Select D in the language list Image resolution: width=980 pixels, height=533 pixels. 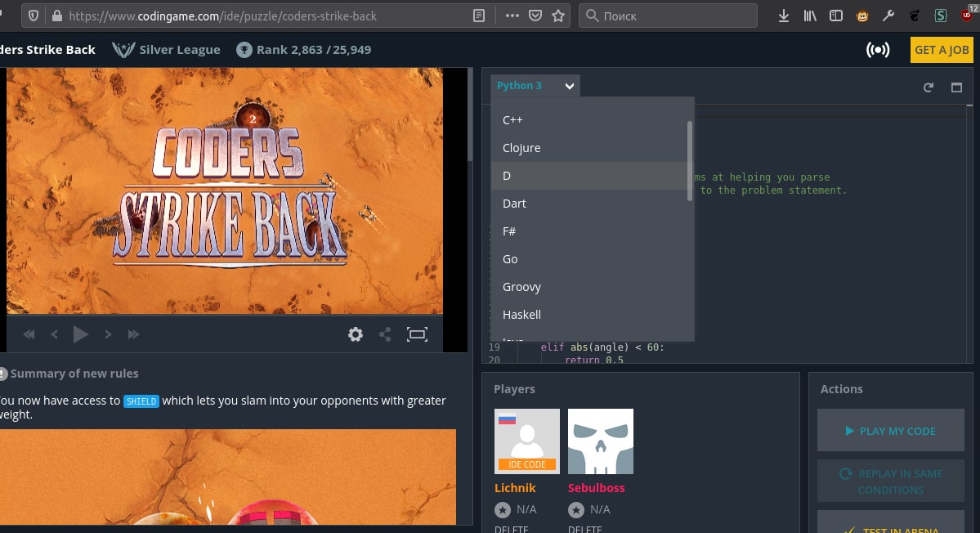pyautogui.click(x=588, y=176)
